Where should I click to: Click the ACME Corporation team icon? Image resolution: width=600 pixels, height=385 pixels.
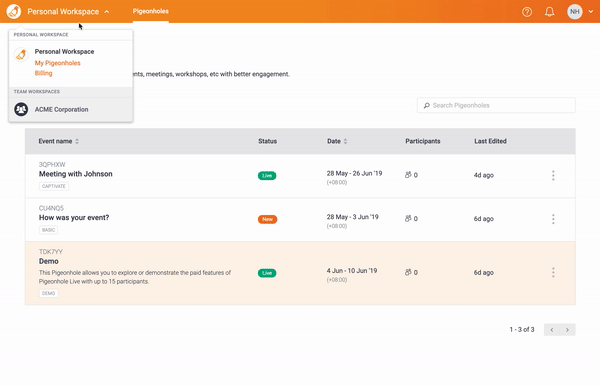(21, 109)
